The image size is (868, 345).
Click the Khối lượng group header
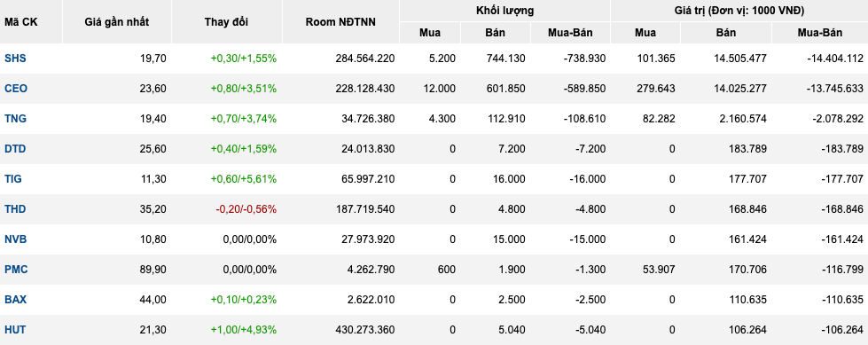504,11
